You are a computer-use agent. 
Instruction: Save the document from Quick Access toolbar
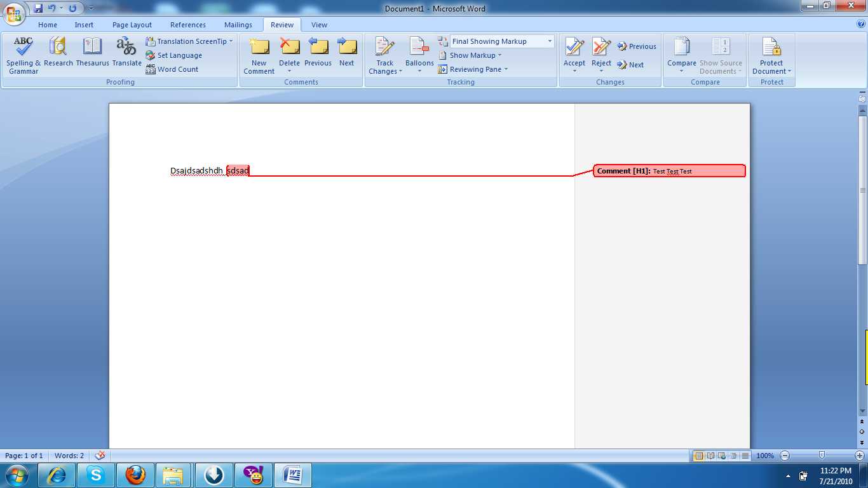click(38, 8)
